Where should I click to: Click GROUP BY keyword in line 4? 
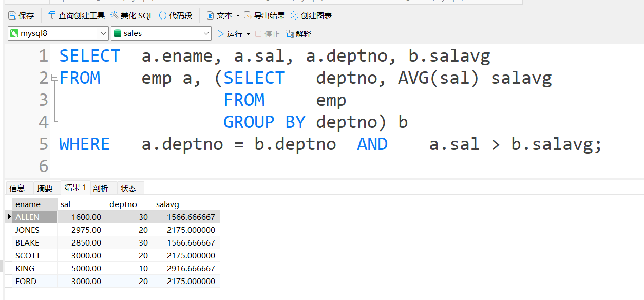point(264,122)
